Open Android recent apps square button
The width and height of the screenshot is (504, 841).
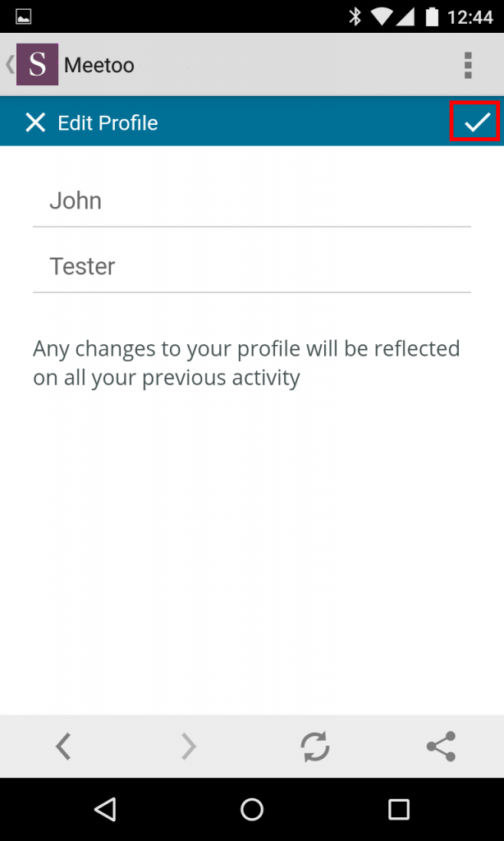[399, 810]
